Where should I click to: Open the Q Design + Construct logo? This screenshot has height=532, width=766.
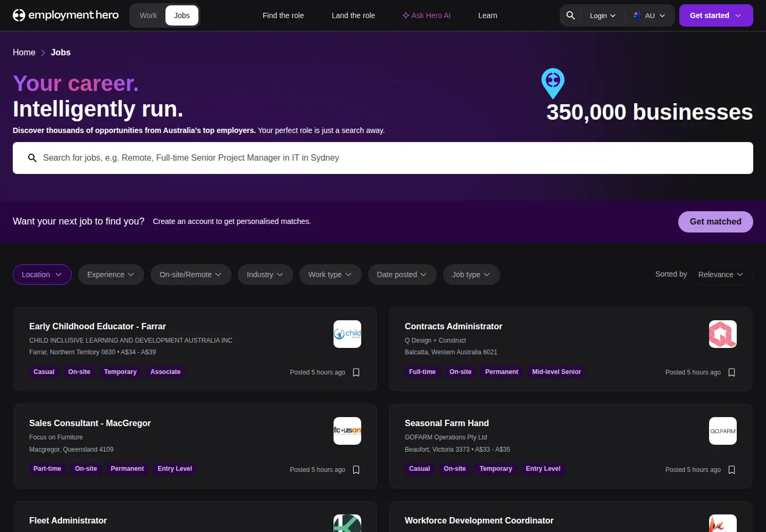(x=723, y=334)
